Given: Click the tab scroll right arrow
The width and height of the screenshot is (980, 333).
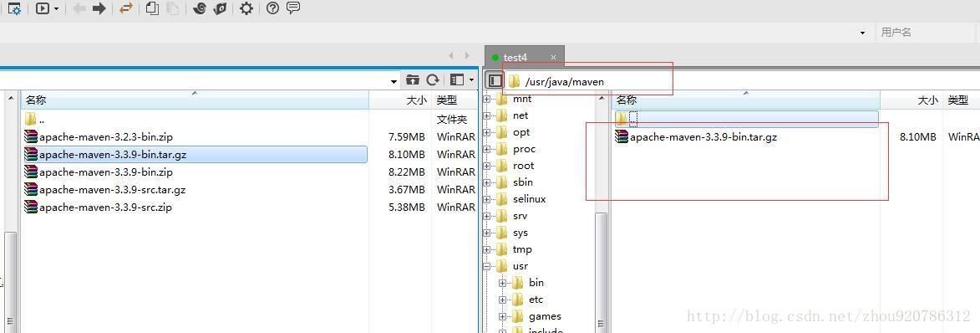Looking at the screenshot, I should [x=467, y=56].
